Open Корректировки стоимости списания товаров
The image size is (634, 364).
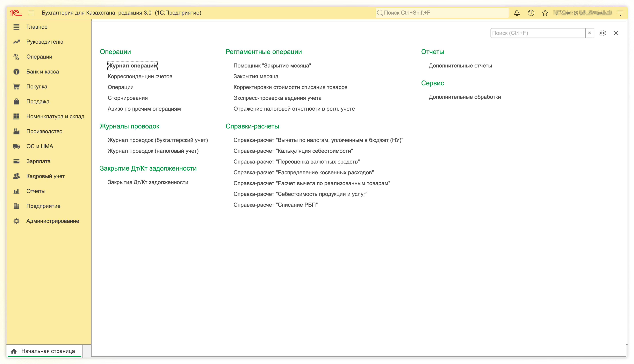[x=290, y=87]
